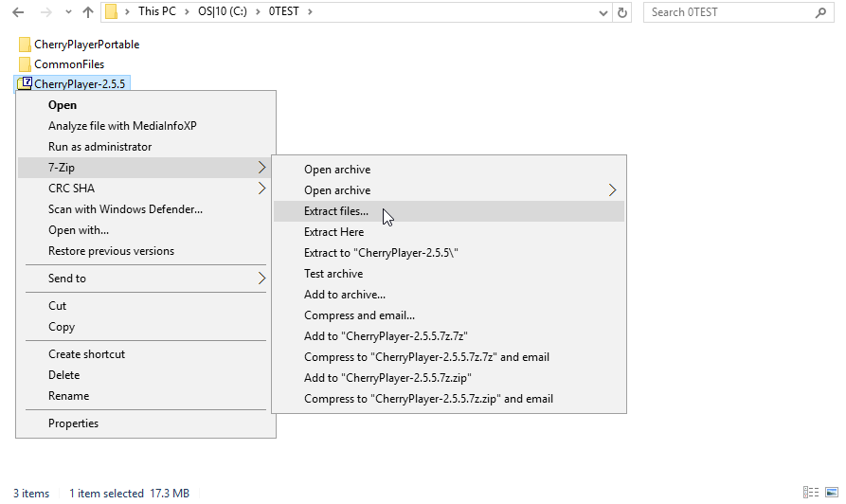This screenshot has width=846, height=504.
Task: Expand the Open archive submenu with arrow
Action: pos(449,190)
